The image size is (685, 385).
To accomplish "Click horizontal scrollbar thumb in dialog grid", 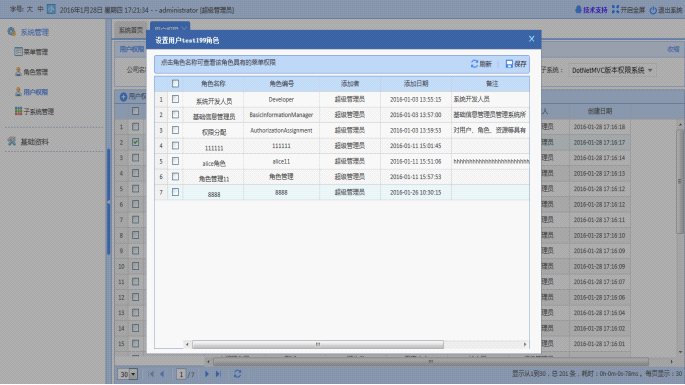I will (318, 344).
